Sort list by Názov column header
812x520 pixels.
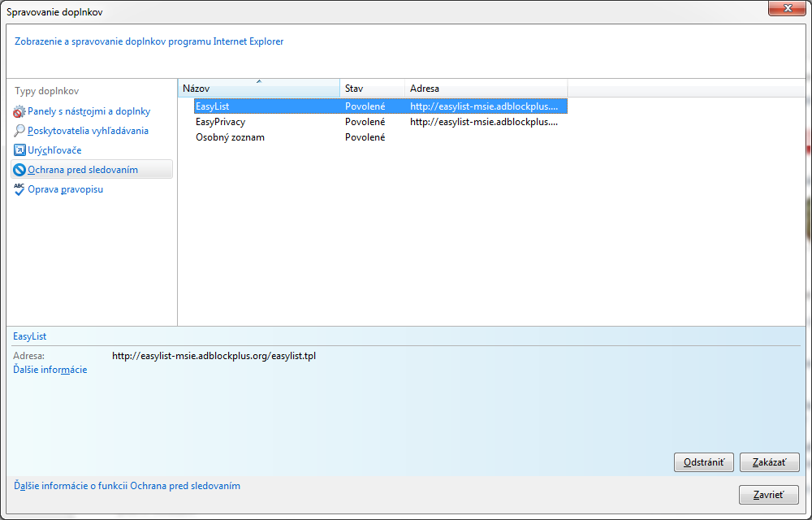pos(258,89)
